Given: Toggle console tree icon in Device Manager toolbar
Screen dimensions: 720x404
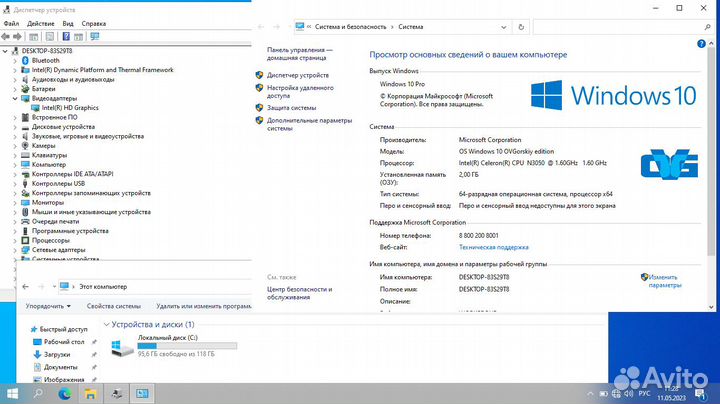Looking at the screenshot, I should click(x=34, y=37).
